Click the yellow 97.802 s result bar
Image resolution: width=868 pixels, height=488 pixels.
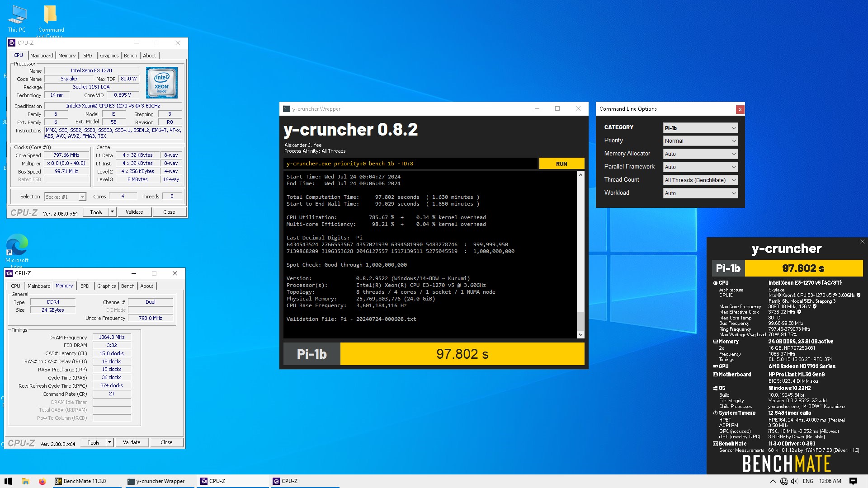(x=462, y=354)
